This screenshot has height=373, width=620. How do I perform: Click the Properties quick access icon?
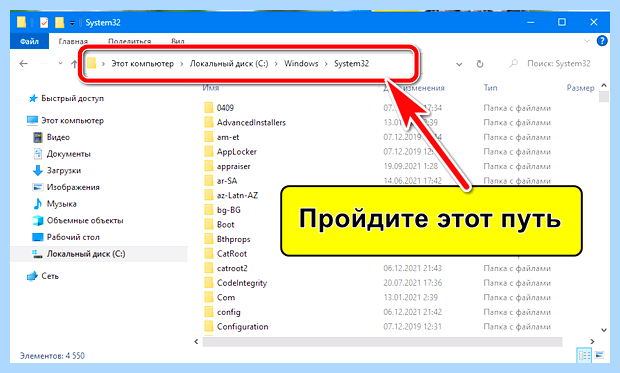(44, 23)
